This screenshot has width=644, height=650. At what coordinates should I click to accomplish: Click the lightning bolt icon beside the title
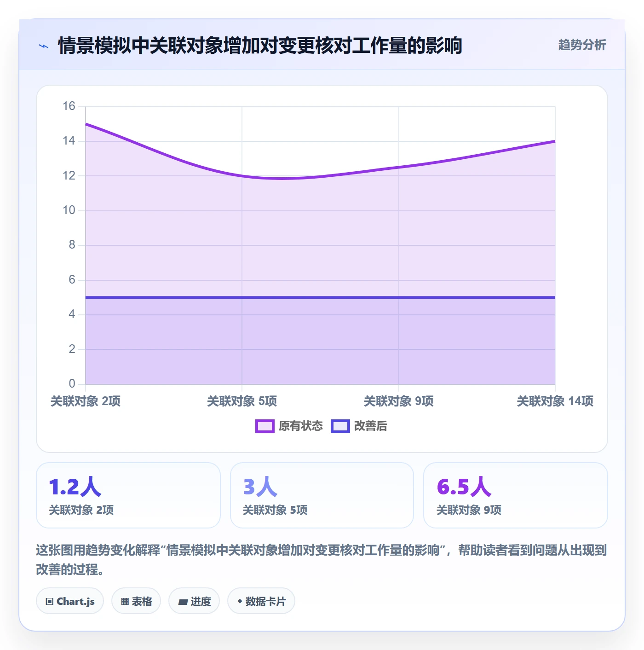coord(44,46)
